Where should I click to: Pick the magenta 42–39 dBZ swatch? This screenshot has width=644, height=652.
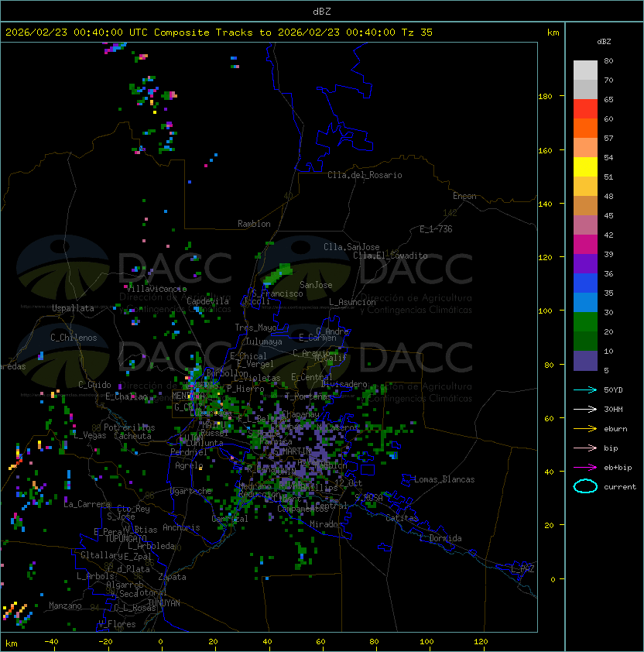585,245
